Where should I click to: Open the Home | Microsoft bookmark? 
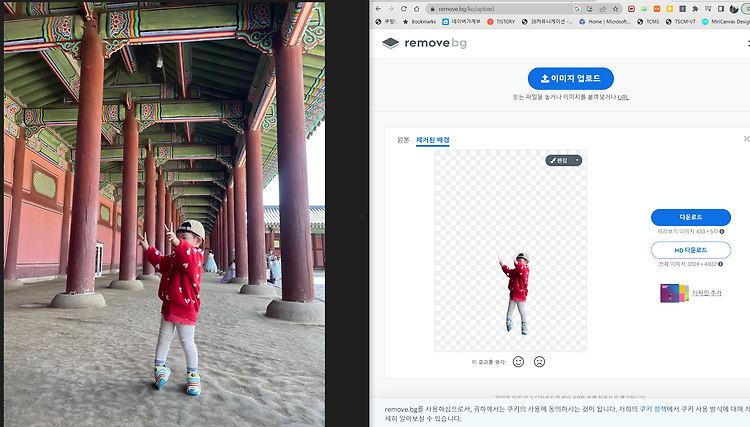[605, 22]
